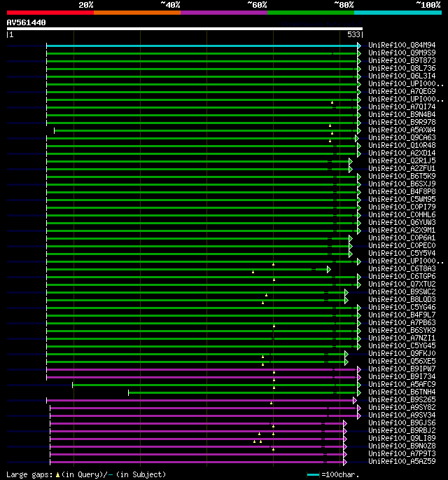448x480 pixels.
Task: Click the purple ~60% identity legend segment
Action: pyautogui.click(x=224, y=13)
